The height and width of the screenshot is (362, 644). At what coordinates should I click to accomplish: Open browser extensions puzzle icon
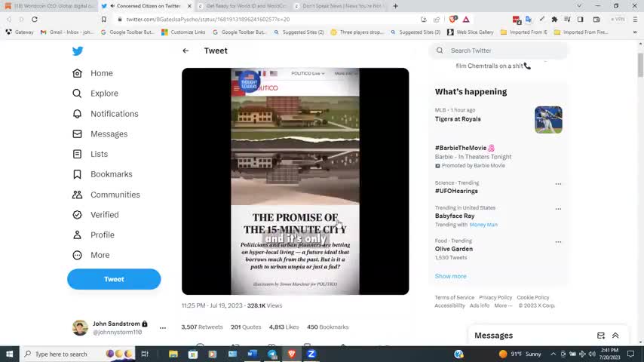click(554, 20)
